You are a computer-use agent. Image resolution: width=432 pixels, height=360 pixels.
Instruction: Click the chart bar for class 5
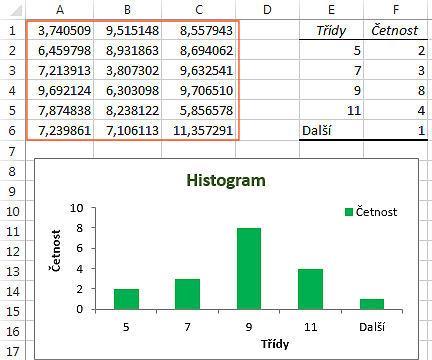pyautogui.click(x=126, y=299)
